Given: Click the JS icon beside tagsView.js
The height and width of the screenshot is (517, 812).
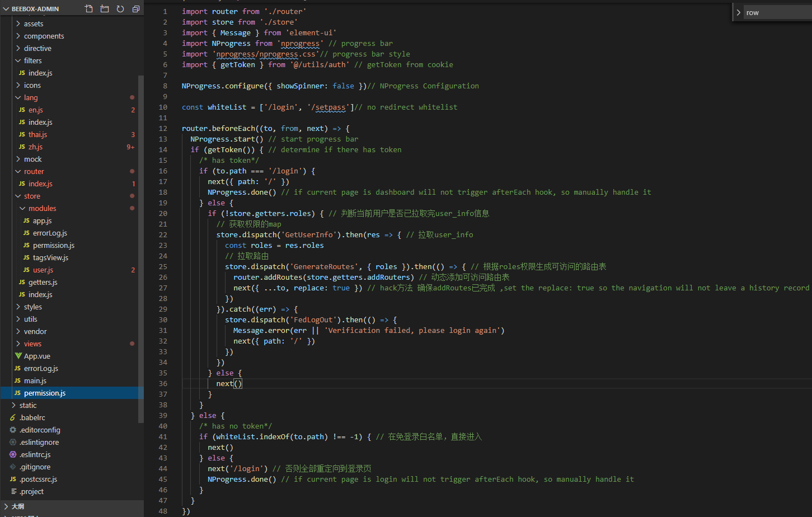Looking at the screenshot, I should tap(26, 257).
